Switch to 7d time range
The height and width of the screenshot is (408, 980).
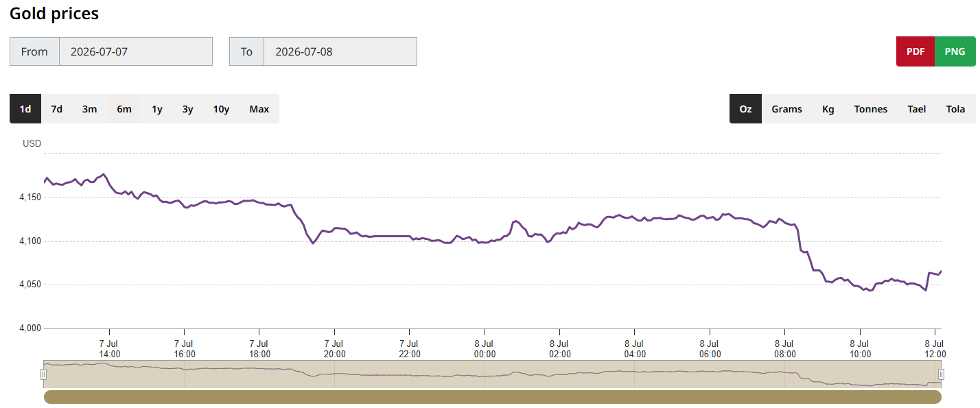[57, 109]
